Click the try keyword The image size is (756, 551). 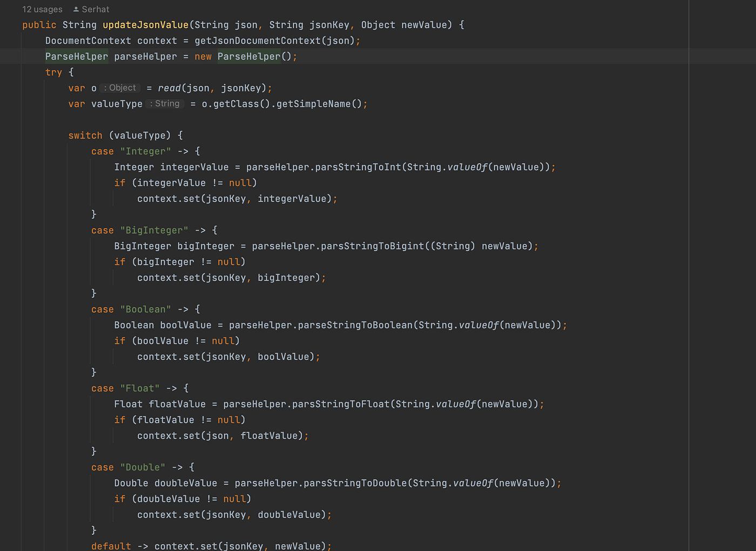click(53, 72)
